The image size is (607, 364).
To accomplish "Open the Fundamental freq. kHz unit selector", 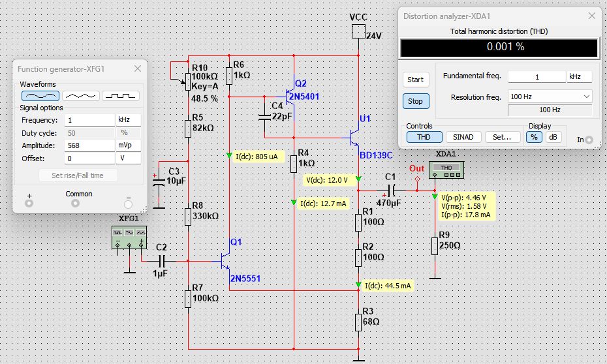I will (580, 76).
